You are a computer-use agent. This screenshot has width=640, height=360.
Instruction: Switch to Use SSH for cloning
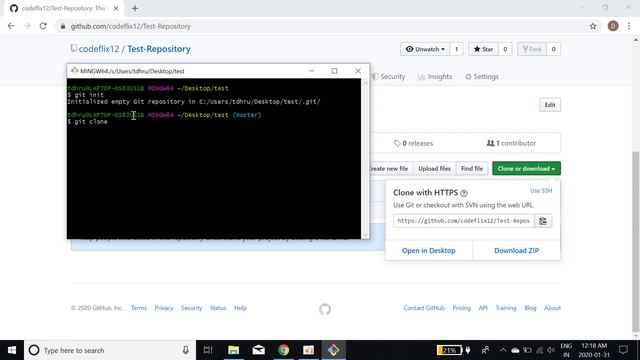pos(541,191)
